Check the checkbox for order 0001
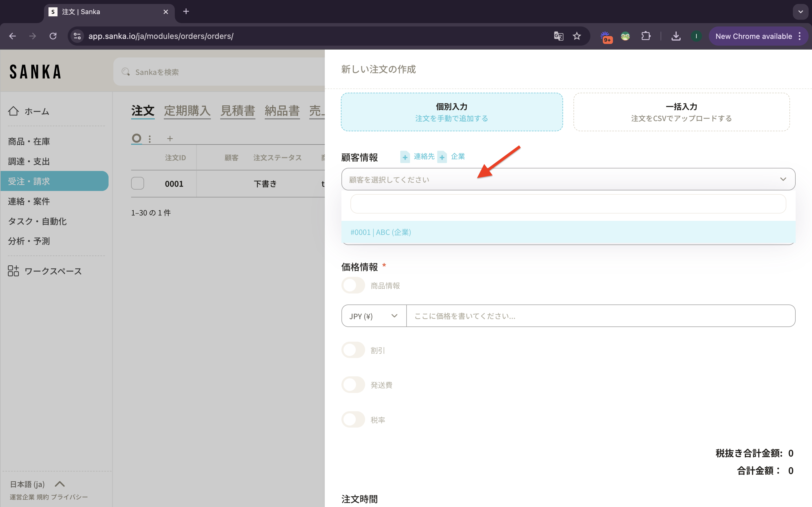This screenshot has height=507, width=812. tap(138, 183)
